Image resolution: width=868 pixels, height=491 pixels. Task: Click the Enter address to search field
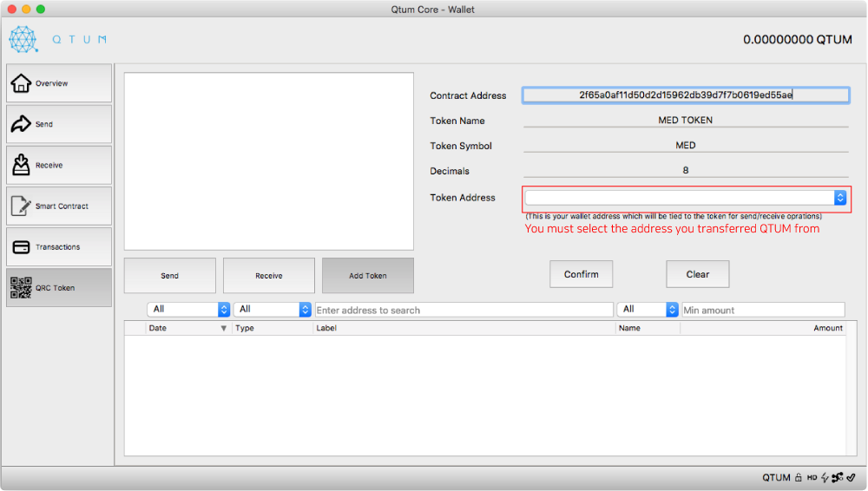pyautogui.click(x=464, y=310)
